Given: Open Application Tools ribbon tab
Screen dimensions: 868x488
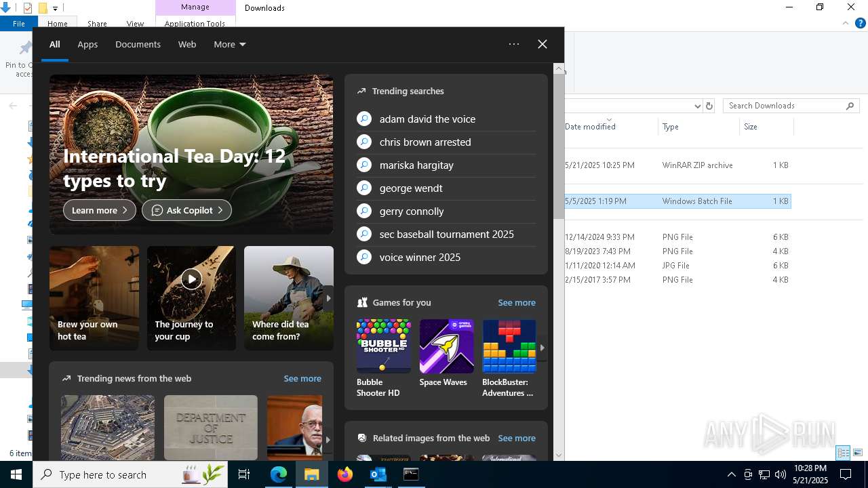Looking at the screenshot, I should pyautogui.click(x=195, y=24).
